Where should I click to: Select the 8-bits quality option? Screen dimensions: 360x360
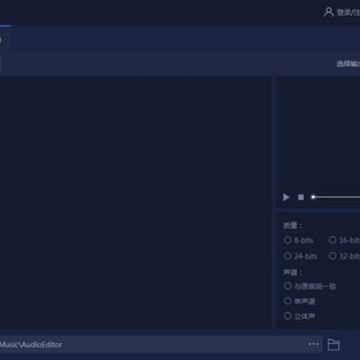click(x=298, y=240)
